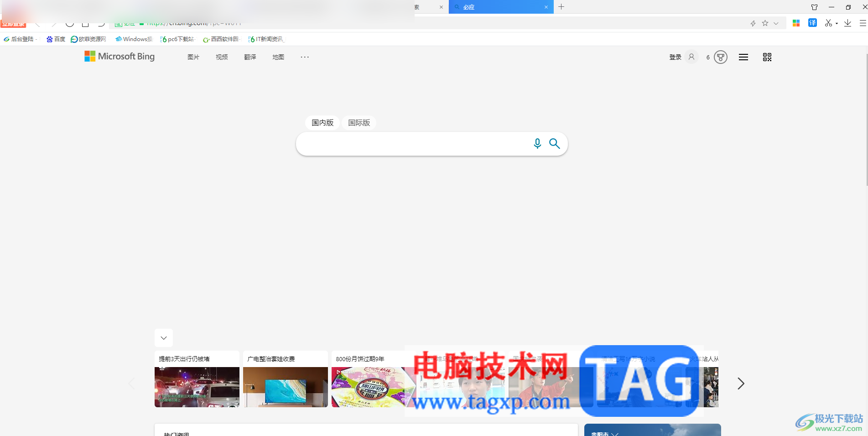This screenshot has height=436, width=868.
Task: Expand the address bar dropdown chevron
Action: (776, 23)
